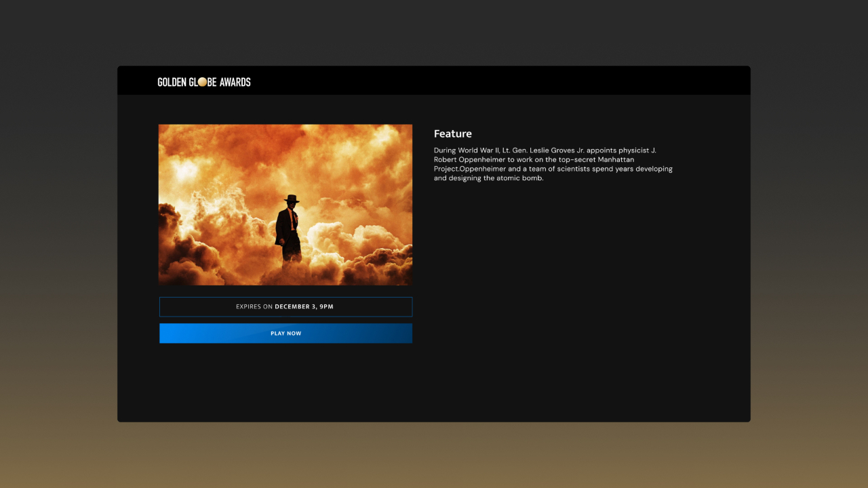Open the feature film artwork image
Viewport: 868px width, 488px height.
coord(285,204)
